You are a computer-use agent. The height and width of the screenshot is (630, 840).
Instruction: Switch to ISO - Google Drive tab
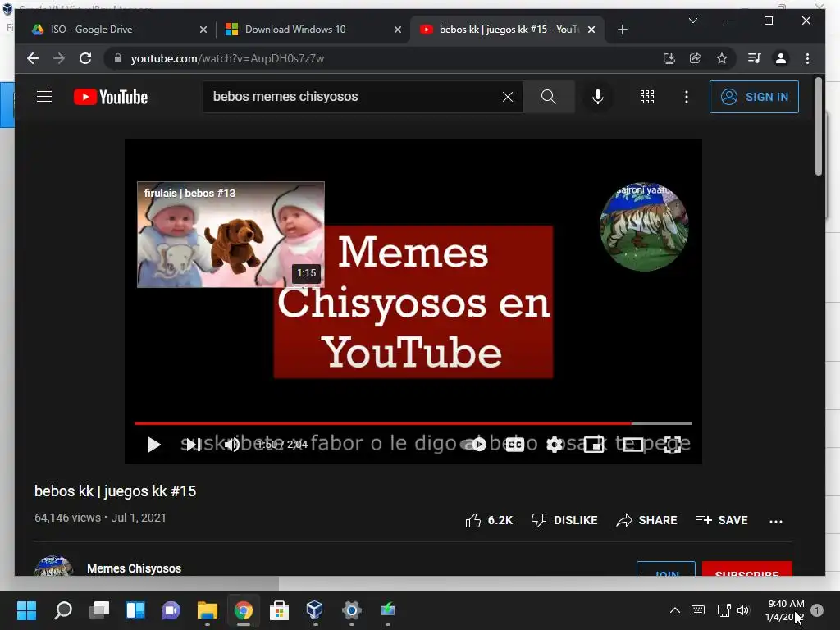pos(116,30)
